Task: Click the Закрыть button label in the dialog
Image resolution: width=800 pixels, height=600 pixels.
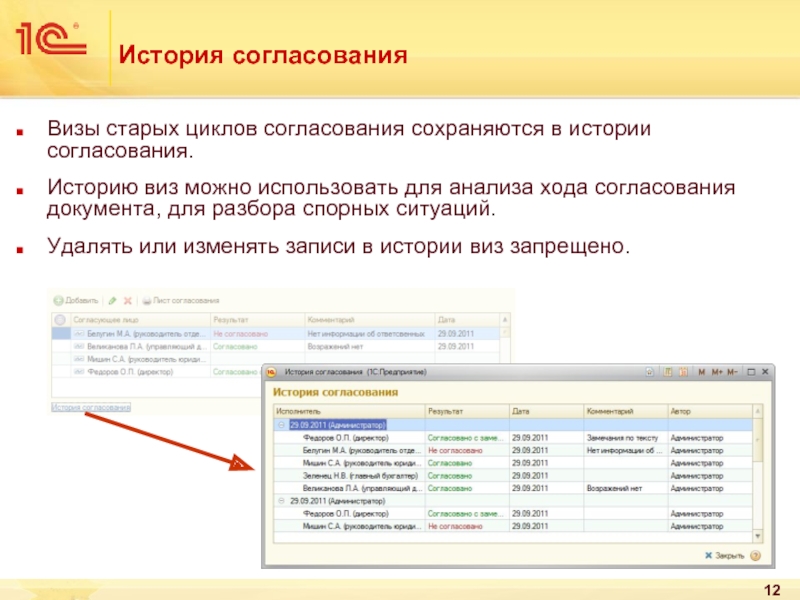Action: coord(730,556)
